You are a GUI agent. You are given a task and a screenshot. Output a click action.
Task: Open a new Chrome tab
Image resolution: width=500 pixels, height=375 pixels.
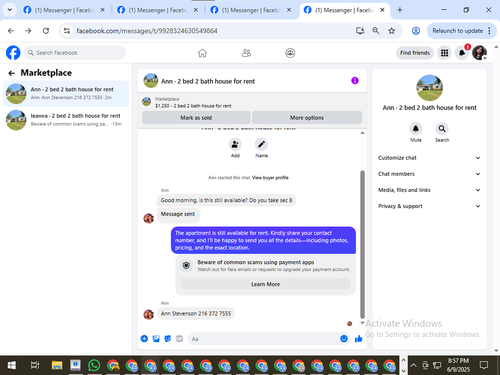click(x=400, y=10)
